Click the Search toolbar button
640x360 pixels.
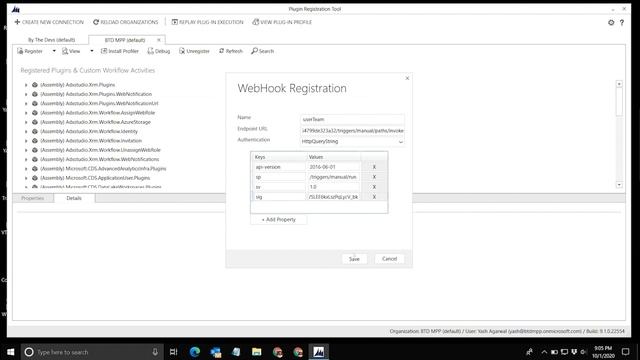point(262,51)
